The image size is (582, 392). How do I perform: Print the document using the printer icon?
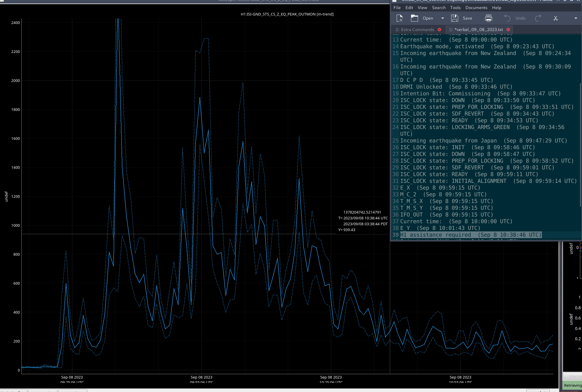[x=489, y=18]
